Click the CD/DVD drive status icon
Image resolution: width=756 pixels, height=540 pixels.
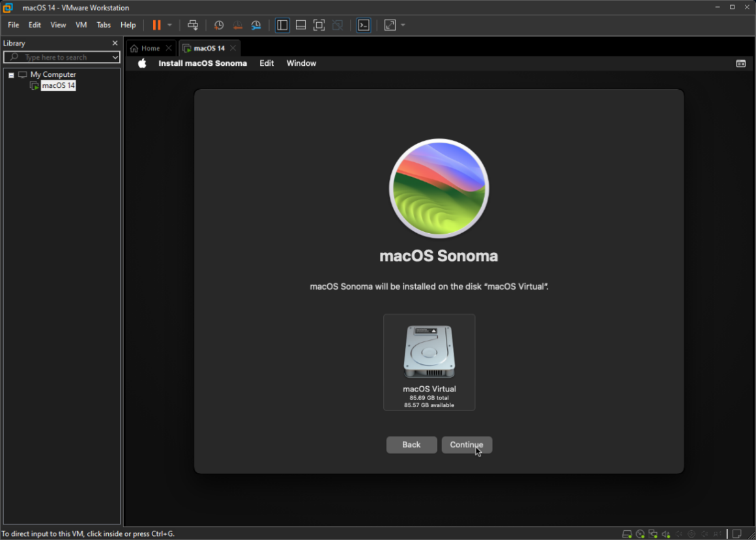pos(640,533)
